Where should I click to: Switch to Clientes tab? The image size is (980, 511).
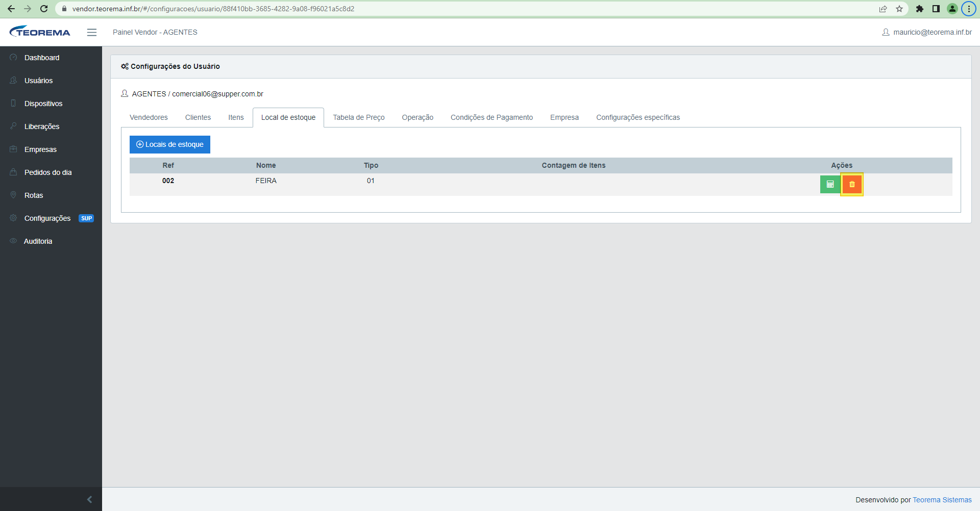(x=198, y=117)
